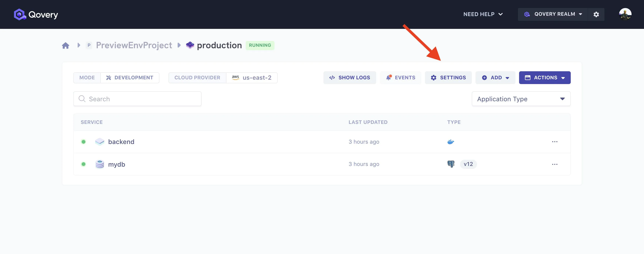This screenshot has width=644, height=254.
Task: Click the backend Docker type icon
Action: coord(451,142)
